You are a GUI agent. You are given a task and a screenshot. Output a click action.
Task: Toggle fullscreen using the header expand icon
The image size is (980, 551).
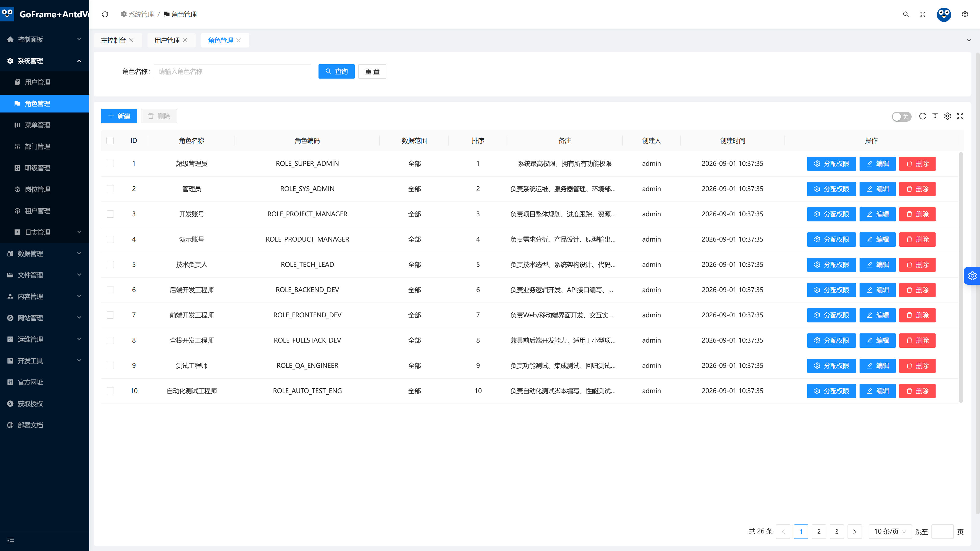point(923,15)
